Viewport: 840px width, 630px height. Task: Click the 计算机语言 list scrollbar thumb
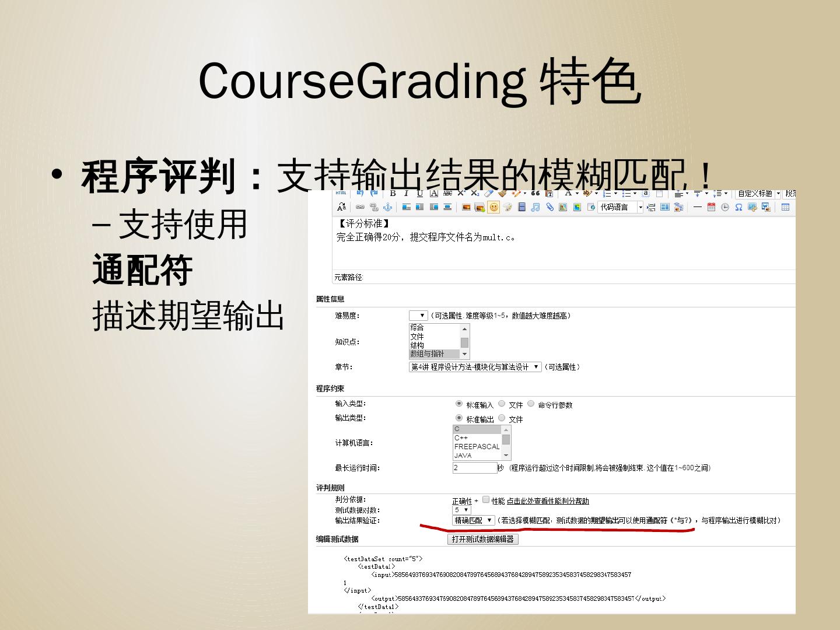click(506, 439)
